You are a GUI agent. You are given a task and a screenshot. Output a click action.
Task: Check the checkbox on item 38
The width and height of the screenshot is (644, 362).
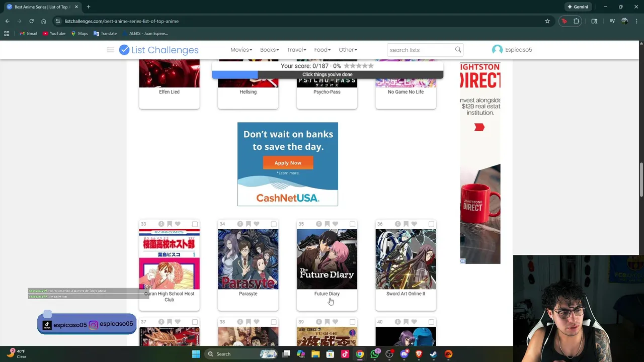point(274,322)
